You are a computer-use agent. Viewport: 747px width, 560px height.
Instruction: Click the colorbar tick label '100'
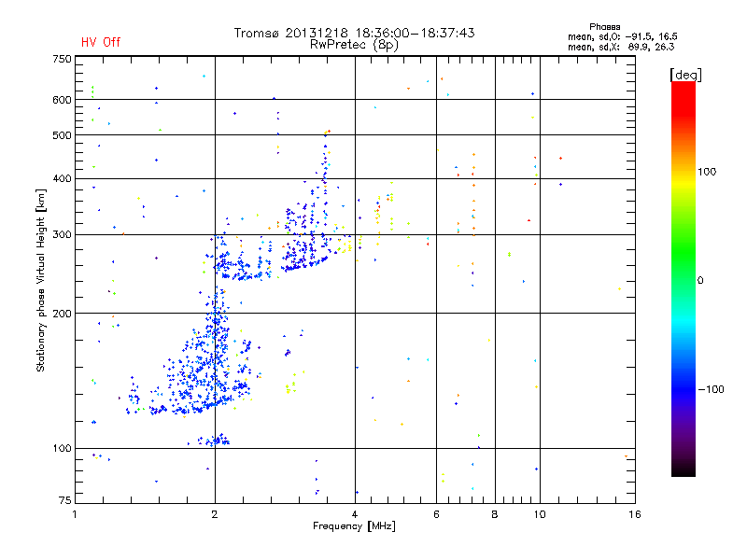(x=707, y=172)
